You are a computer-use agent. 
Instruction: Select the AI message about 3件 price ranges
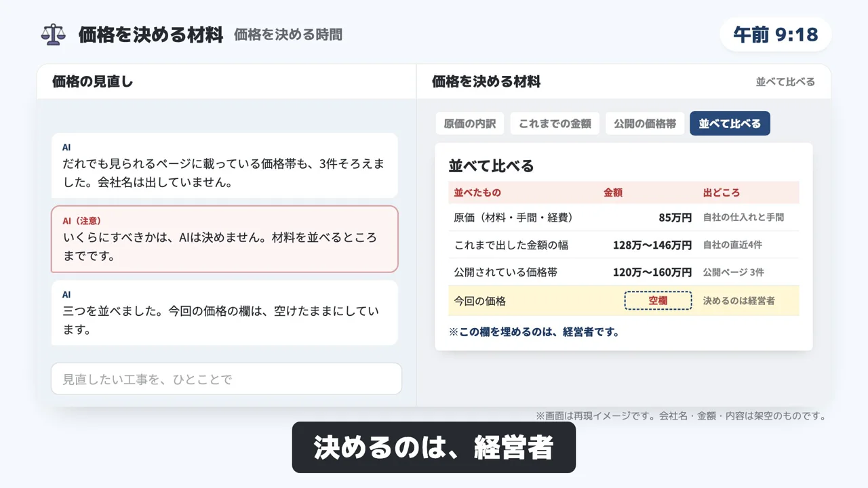point(224,165)
